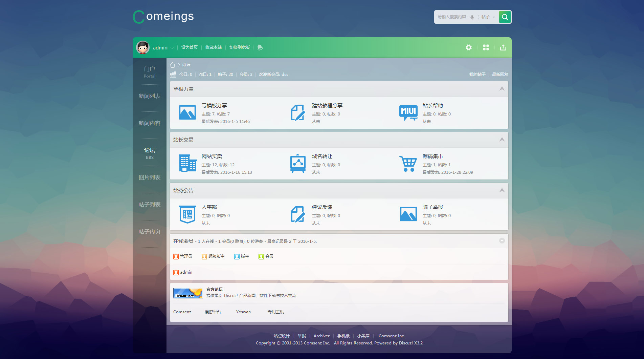Click the shopping cart icon for 源码集市
Screen dimensions: 644x359
point(408,164)
